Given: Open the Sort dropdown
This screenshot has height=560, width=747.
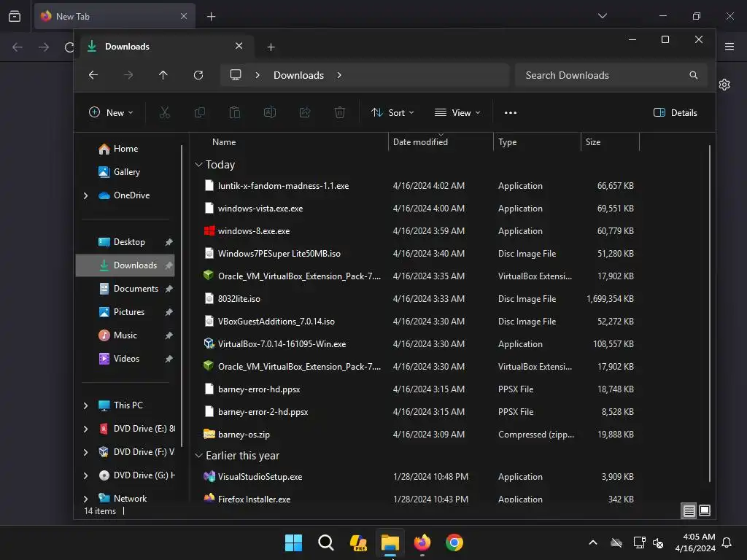Looking at the screenshot, I should tap(392, 113).
